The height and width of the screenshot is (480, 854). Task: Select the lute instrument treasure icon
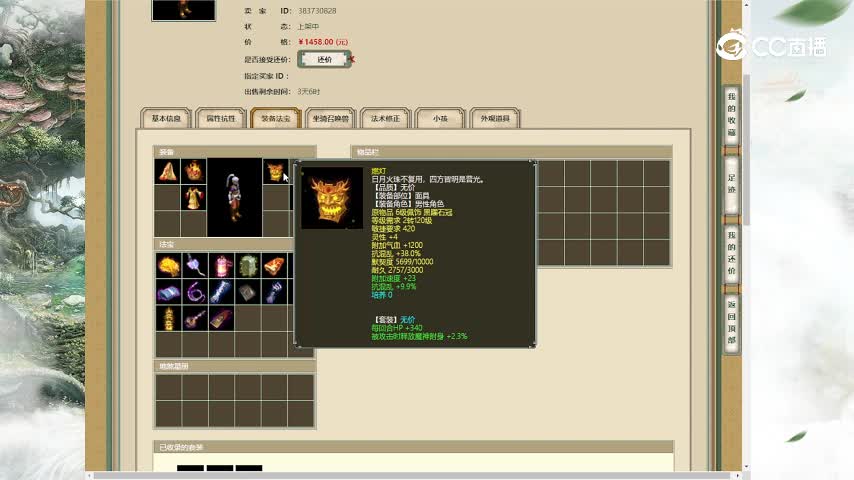[x=195, y=319]
